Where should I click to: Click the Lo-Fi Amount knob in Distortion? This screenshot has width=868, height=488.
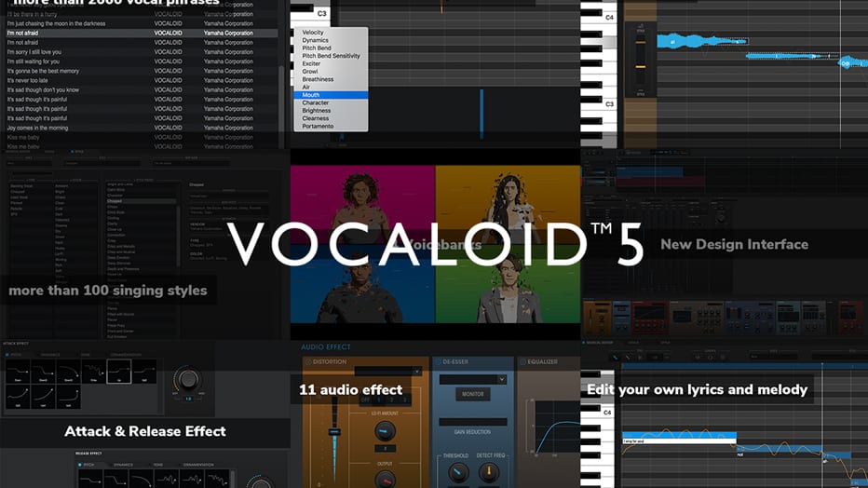tap(385, 431)
